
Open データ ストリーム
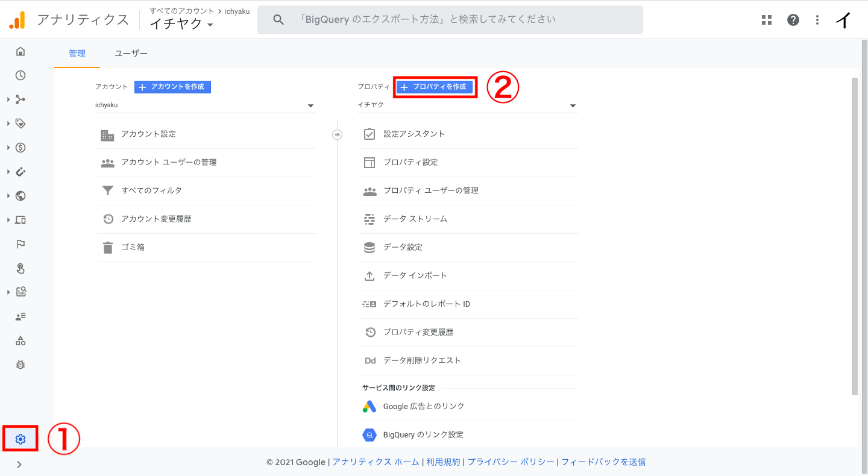tap(468, 219)
